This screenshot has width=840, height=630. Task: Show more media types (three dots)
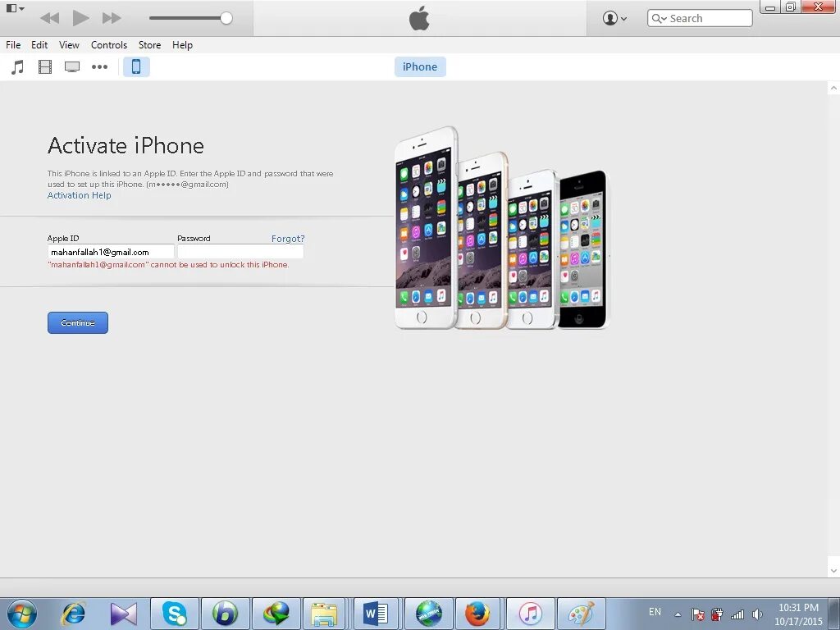99,67
